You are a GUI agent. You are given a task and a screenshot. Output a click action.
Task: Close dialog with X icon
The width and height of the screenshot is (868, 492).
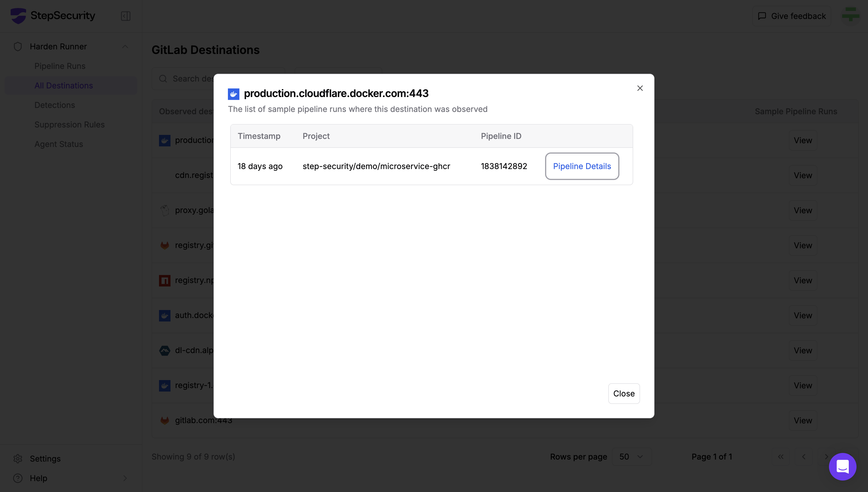click(640, 88)
